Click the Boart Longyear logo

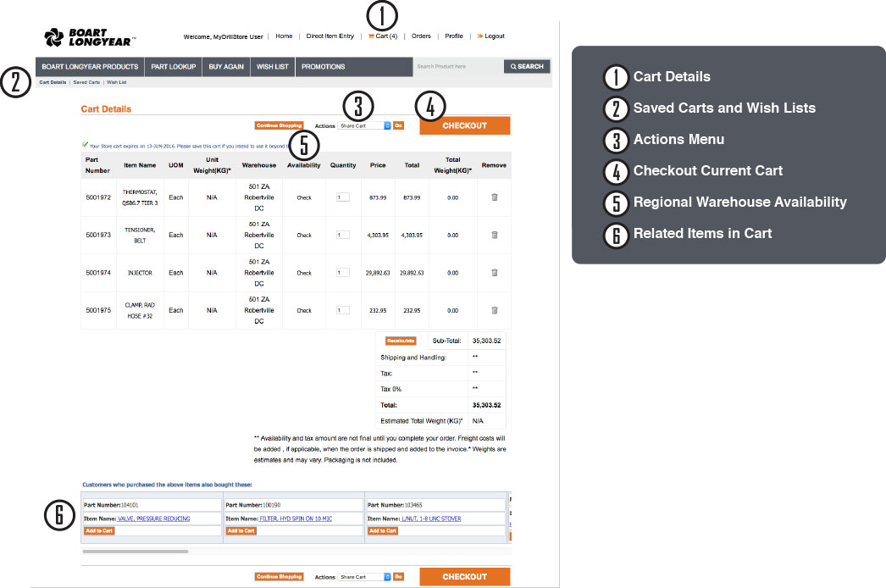pyautogui.click(x=91, y=37)
